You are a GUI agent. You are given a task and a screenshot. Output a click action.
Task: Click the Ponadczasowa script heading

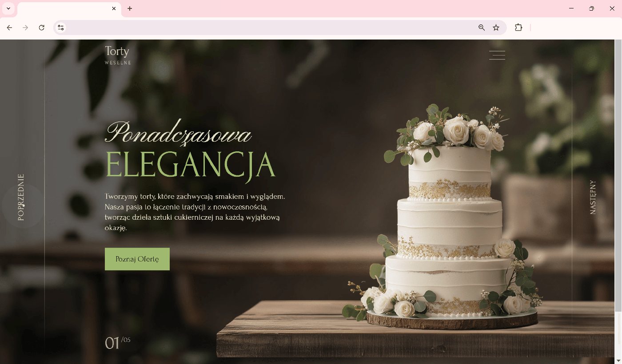(178, 132)
